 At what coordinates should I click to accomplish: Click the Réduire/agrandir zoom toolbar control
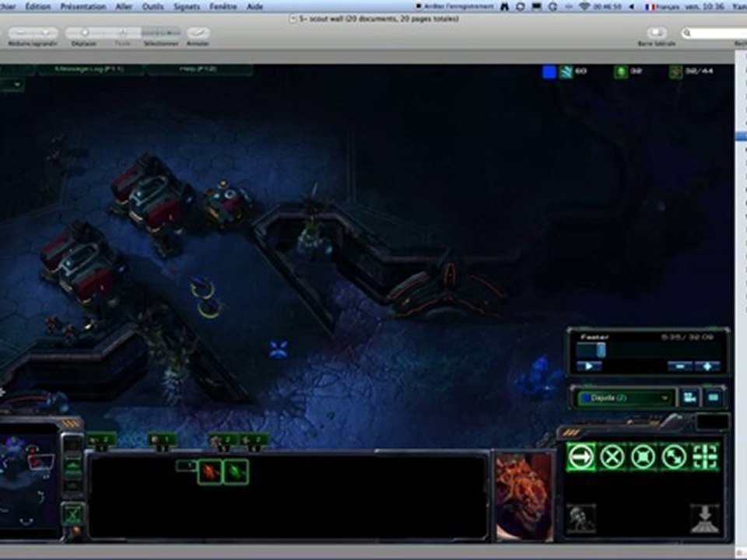(33, 33)
